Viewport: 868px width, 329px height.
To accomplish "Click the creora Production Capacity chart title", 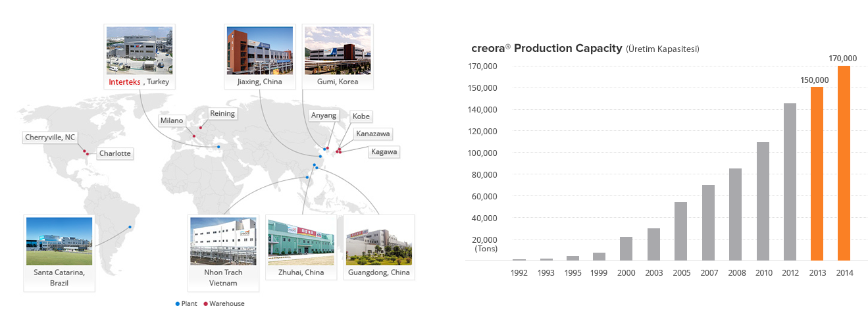I will (x=547, y=49).
